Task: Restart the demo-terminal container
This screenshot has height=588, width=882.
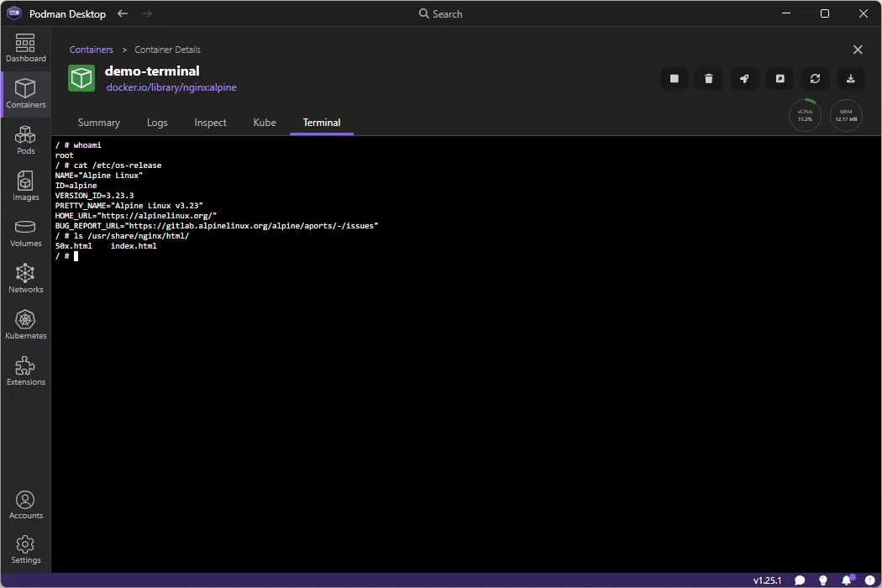Action: tap(815, 78)
